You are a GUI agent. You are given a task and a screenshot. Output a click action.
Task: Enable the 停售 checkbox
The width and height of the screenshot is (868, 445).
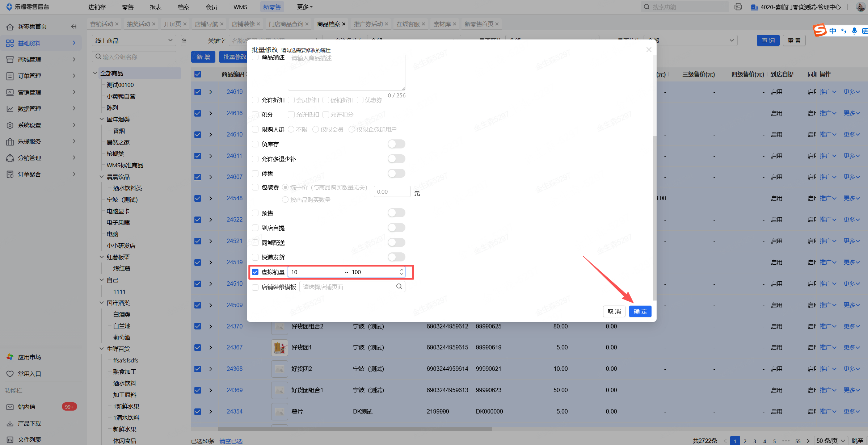(x=255, y=173)
